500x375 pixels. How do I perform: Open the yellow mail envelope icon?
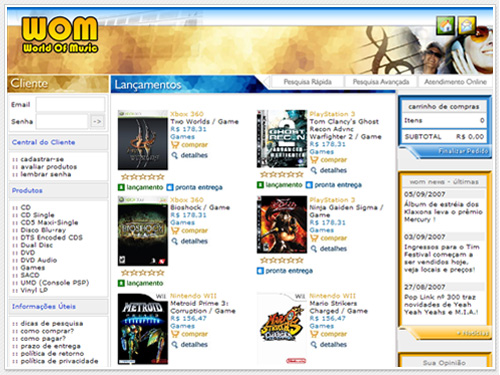pyautogui.click(x=467, y=25)
